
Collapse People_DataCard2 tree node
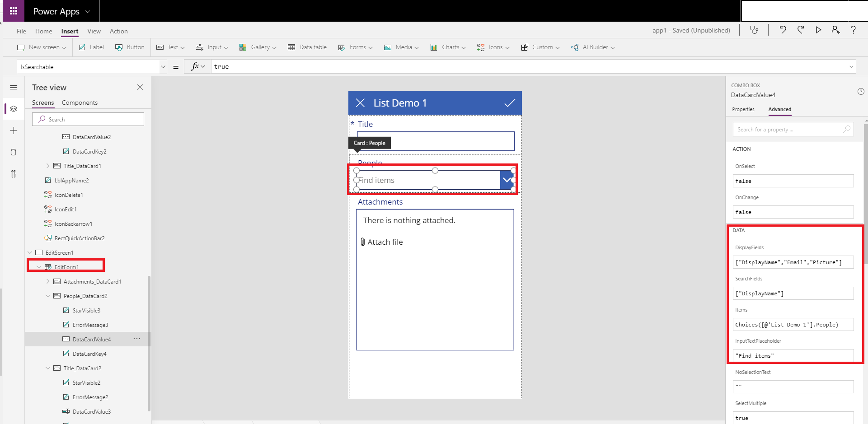click(x=48, y=296)
